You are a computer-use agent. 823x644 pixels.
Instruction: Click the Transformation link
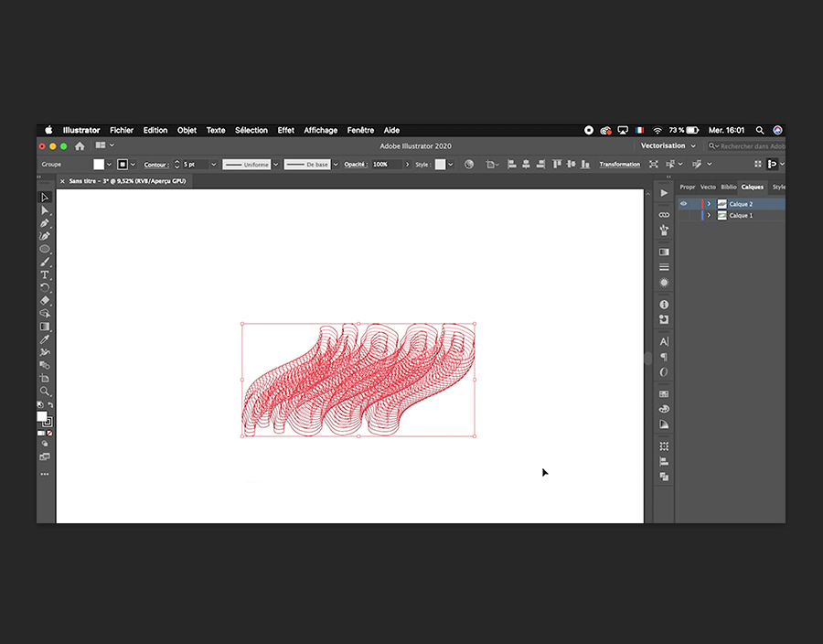619,165
